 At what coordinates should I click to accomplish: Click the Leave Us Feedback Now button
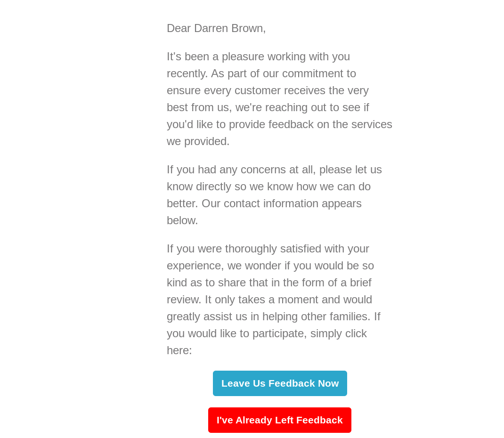280,383
